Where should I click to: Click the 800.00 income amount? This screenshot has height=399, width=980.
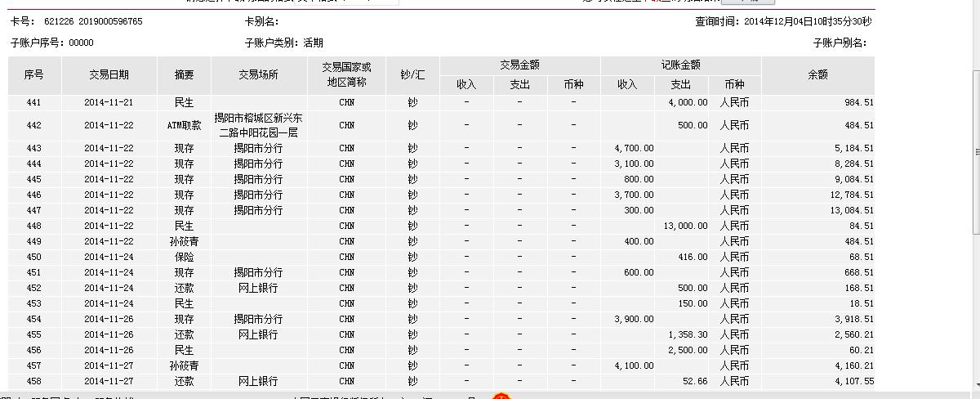639,180
